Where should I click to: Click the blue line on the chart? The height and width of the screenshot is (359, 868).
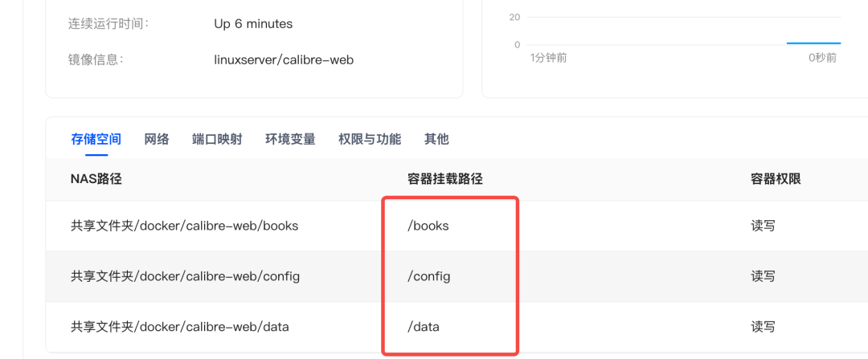click(x=813, y=43)
